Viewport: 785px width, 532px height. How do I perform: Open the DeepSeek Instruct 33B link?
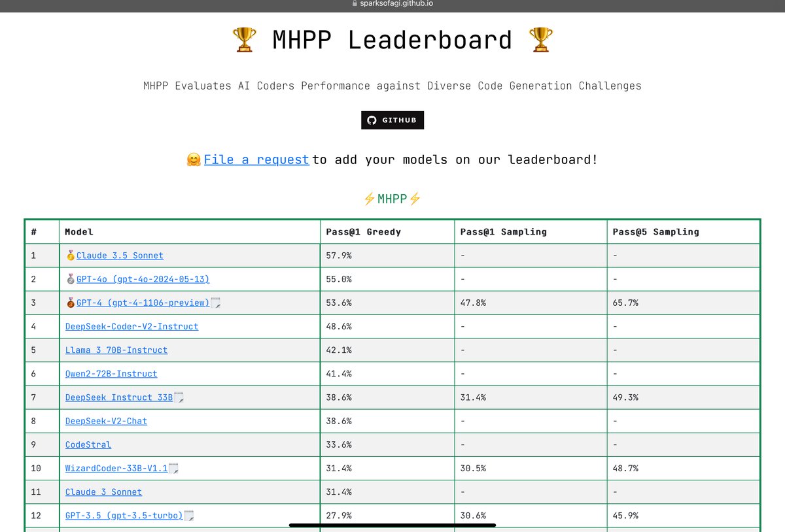point(119,397)
